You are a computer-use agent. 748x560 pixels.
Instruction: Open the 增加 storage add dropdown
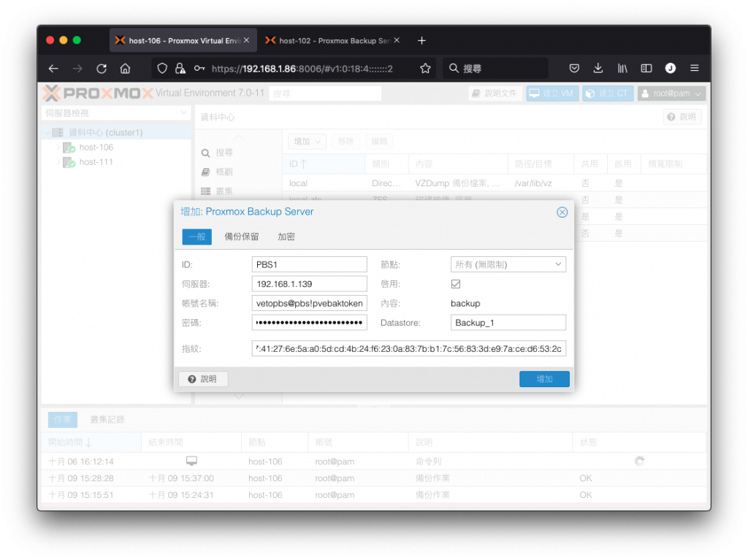point(307,142)
